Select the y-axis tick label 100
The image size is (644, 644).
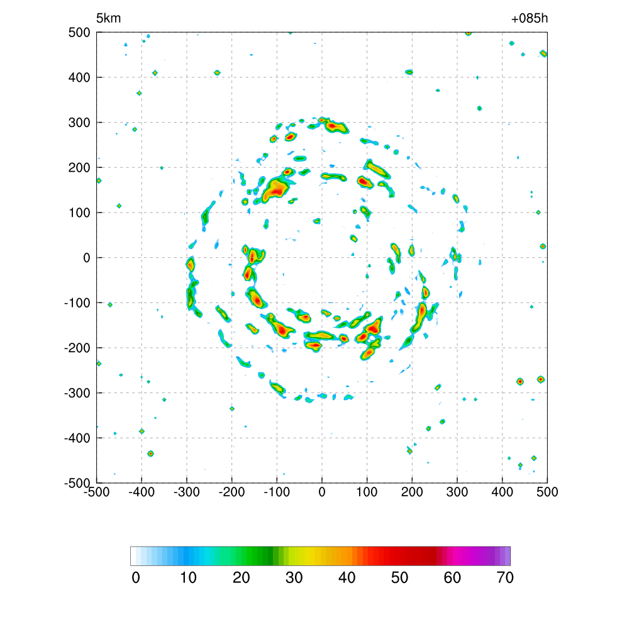click(x=79, y=213)
